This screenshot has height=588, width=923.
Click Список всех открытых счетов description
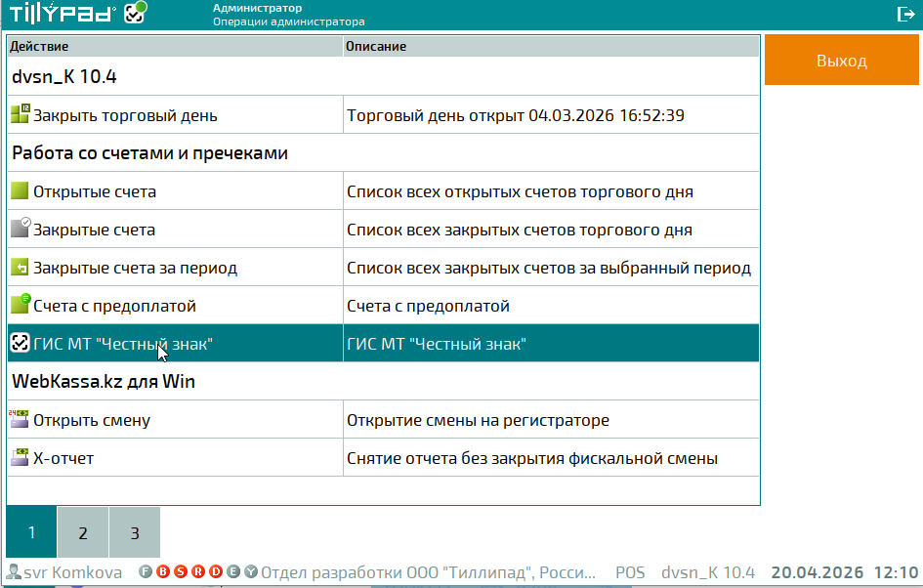[551, 191]
